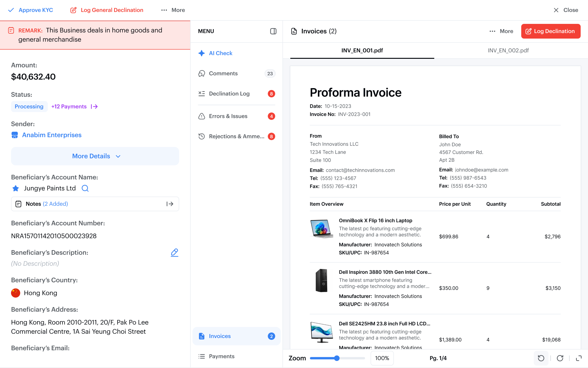Click the AI Check sparkle icon
This screenshot has height=368, width=588.
202,53
